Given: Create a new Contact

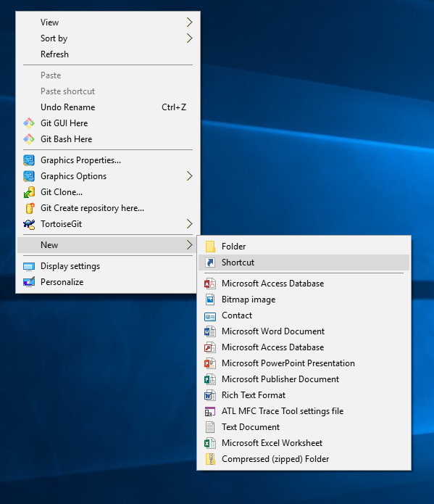Looking at the screenshot, I should [304, 315].
